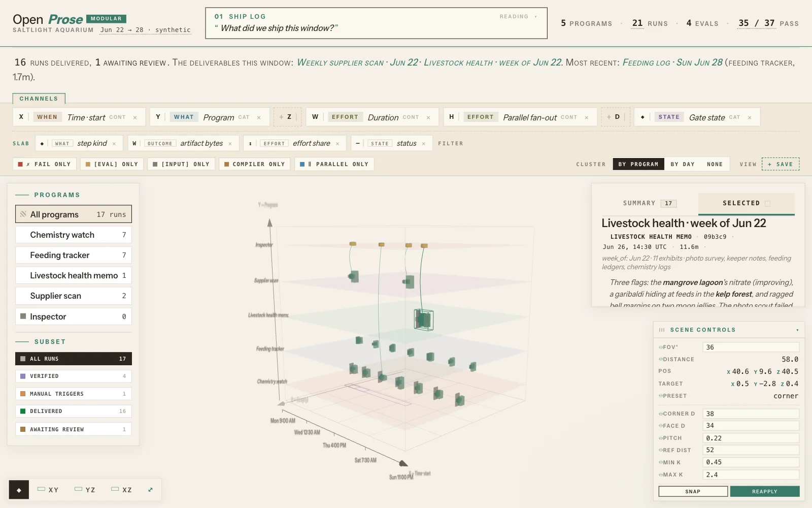Expand the 3D scene fullscreen

(x=150, y=490)
